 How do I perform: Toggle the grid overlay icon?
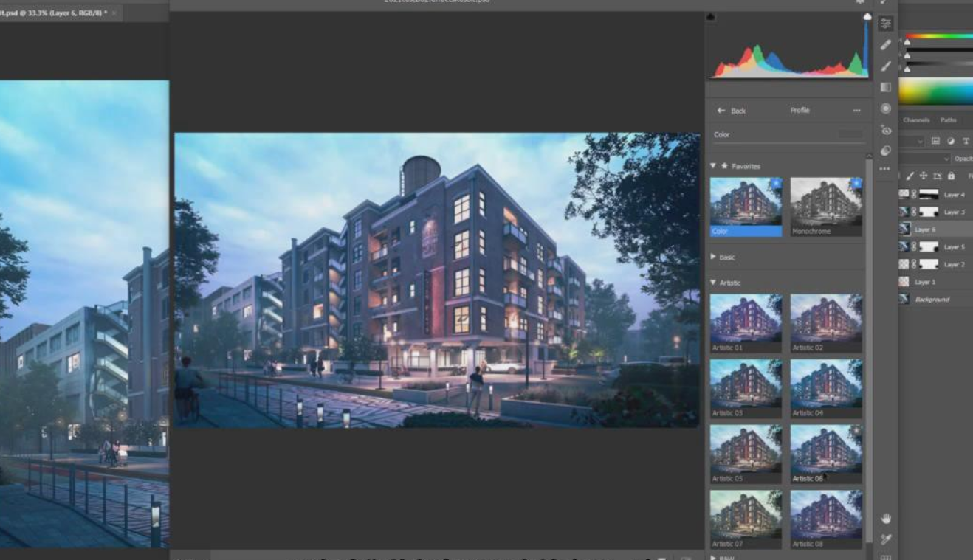coord(886,557)
